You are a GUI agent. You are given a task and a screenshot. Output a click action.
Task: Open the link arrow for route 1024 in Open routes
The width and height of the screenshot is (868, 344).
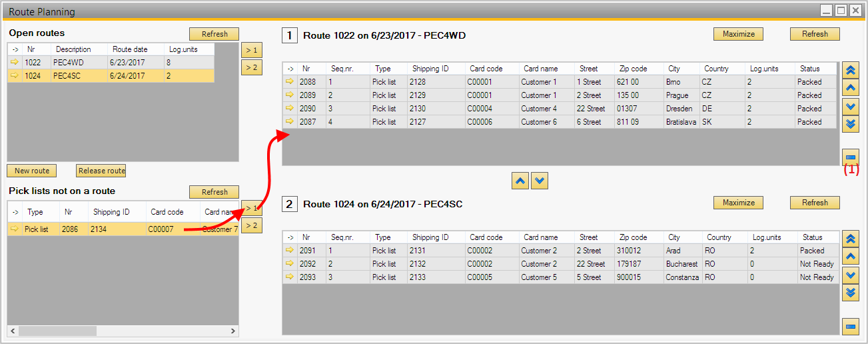(x=15, y=76)
